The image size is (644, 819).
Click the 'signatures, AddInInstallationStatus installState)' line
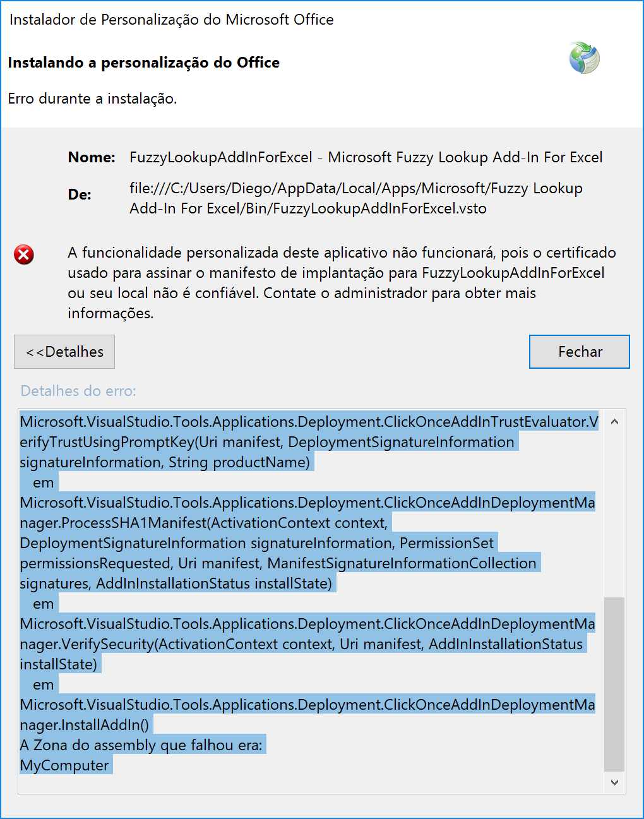click(176, 583)
